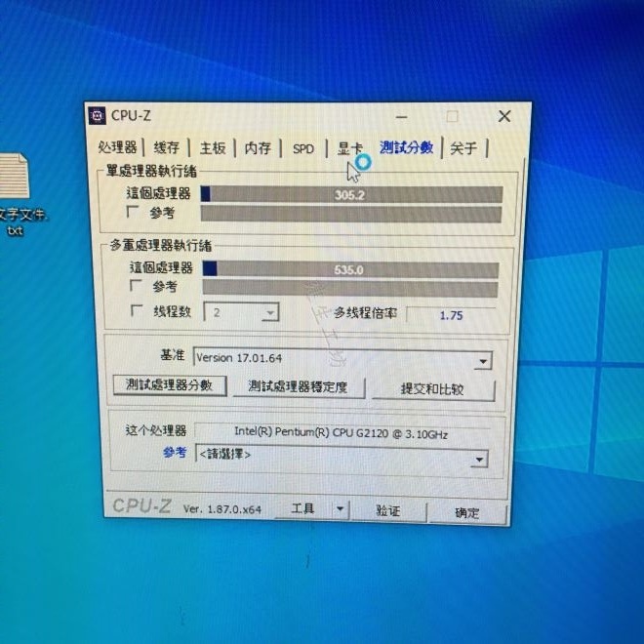Click the 提交和比較 button
644x644 pixels.
pos(433,389)
